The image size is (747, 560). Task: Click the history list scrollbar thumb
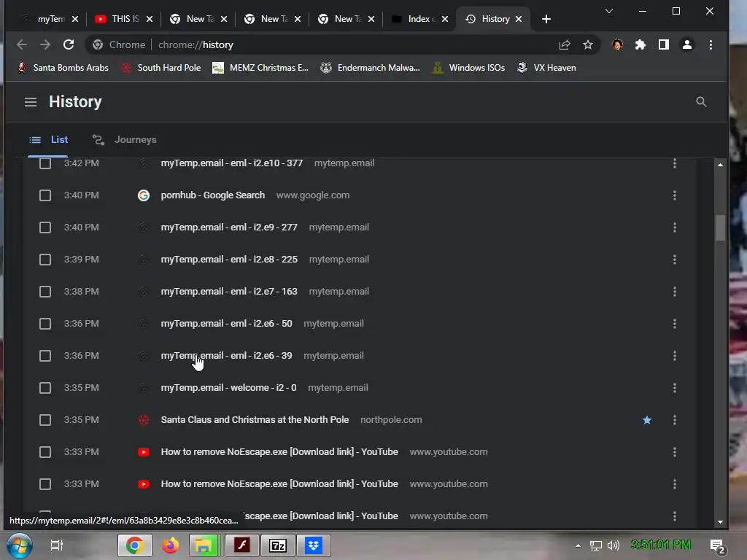(720, 228)
